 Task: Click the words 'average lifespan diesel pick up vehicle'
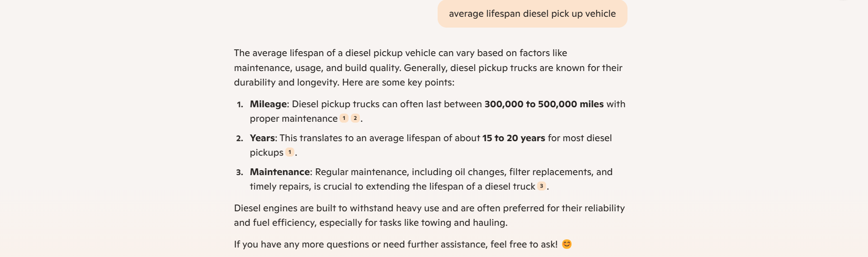[532, 14]
